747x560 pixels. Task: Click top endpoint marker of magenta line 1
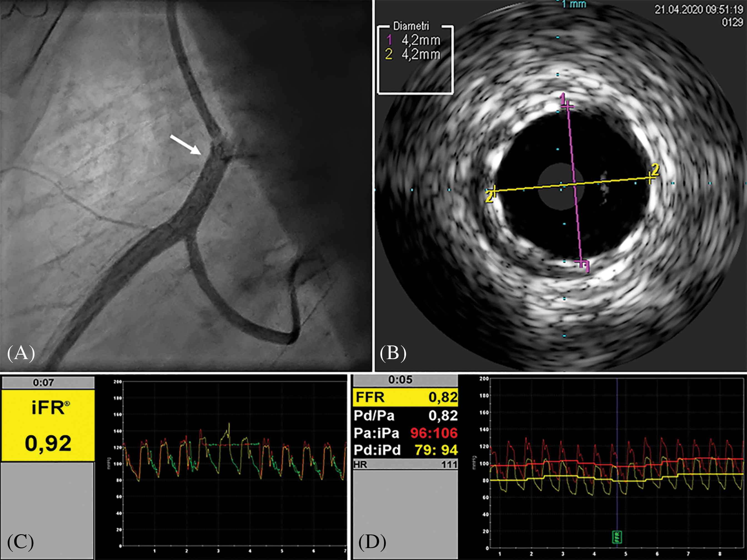(x=567, y=107)
